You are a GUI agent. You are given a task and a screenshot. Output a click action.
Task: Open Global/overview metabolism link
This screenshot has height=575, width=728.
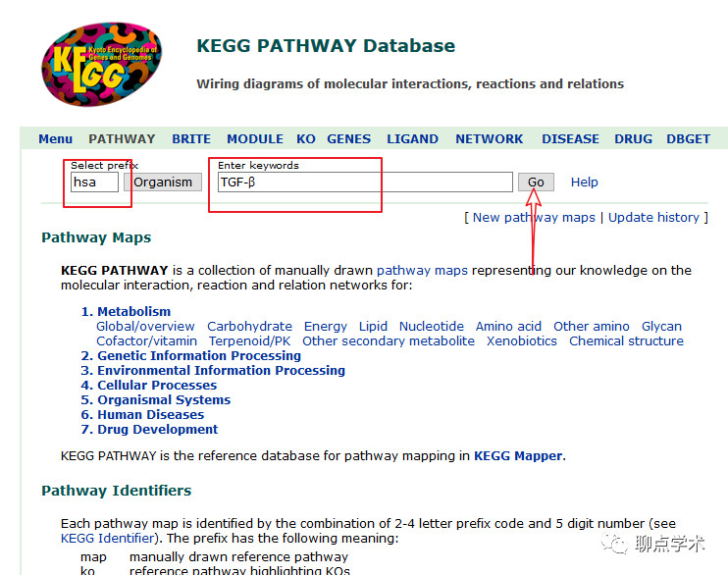pyautogui.click(x=145, y=327)
